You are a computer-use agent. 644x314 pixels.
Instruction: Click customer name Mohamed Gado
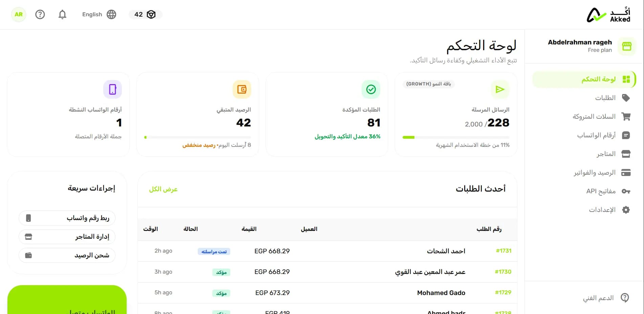(441, 293)
